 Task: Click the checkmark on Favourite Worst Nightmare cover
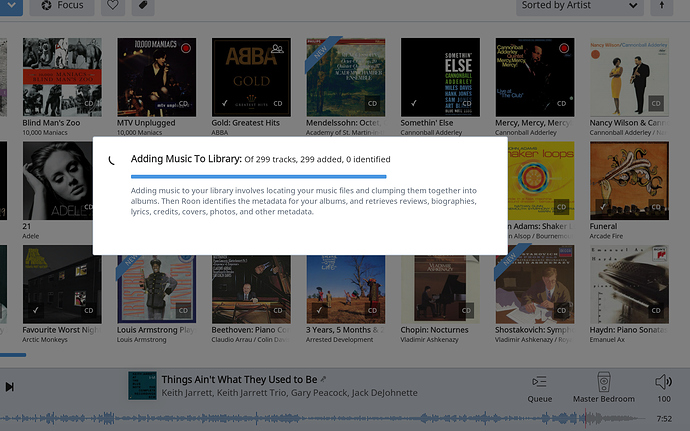[x=36, y=310]
